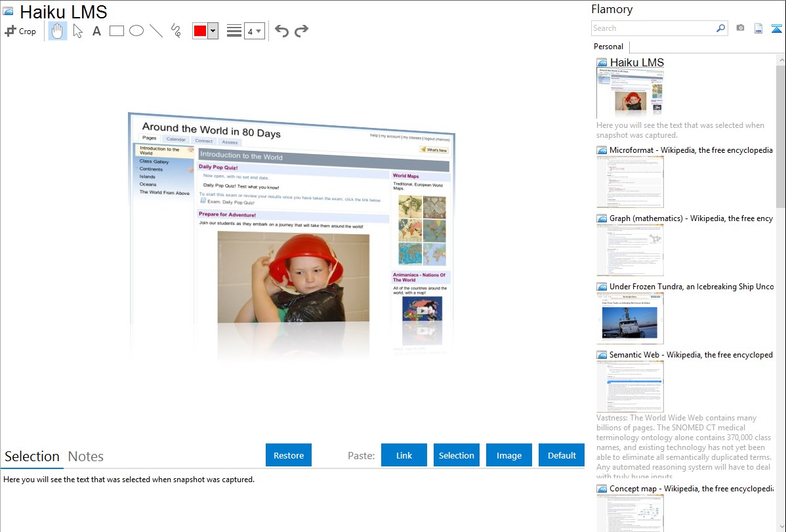The height and width of the screenshot is (532, 786).
Task: Select the Crop tool
Action: [20, 31]
